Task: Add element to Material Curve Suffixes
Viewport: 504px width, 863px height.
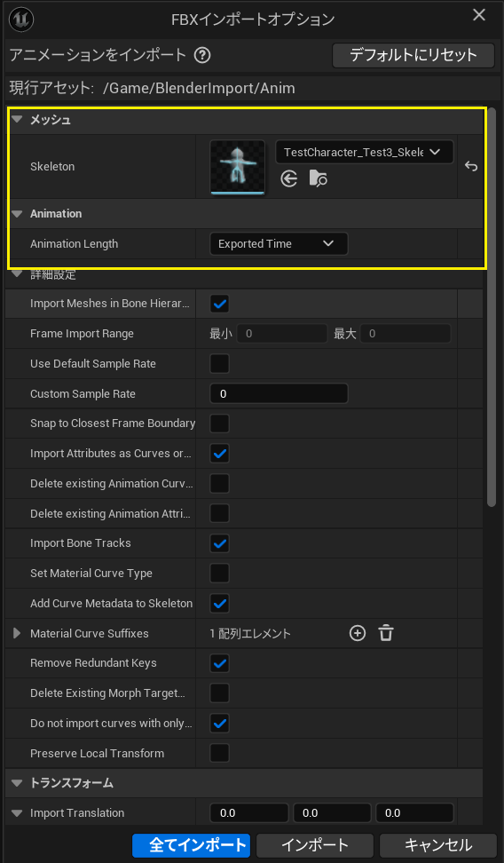Action: pos(358,634)
